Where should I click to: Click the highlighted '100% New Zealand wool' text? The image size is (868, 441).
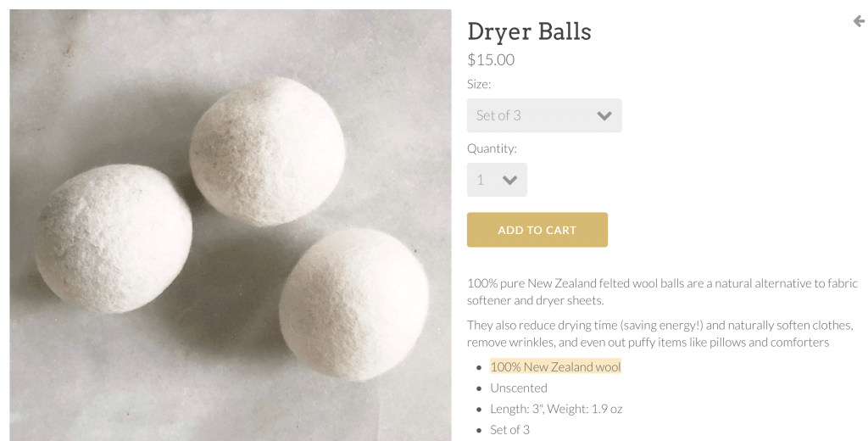point(555,366)
